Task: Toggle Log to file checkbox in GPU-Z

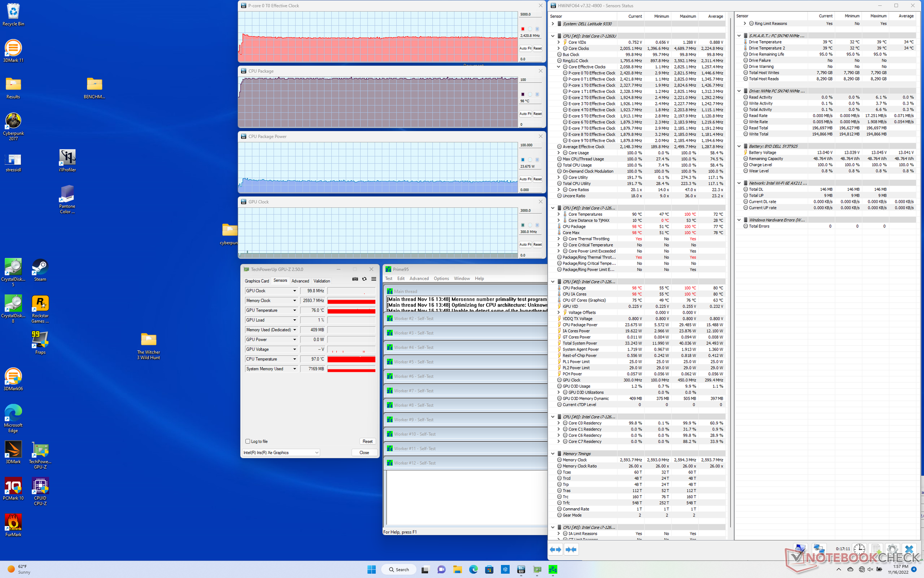Action: tap(248, 441)
